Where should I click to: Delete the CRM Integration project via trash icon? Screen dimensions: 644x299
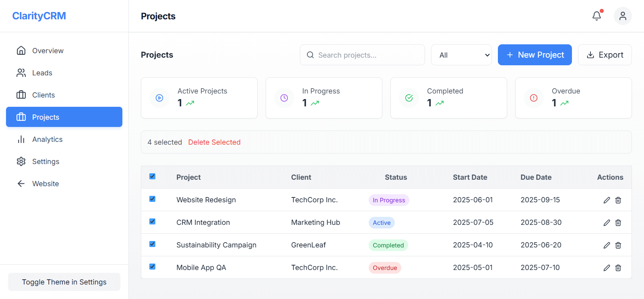point(618,223)
